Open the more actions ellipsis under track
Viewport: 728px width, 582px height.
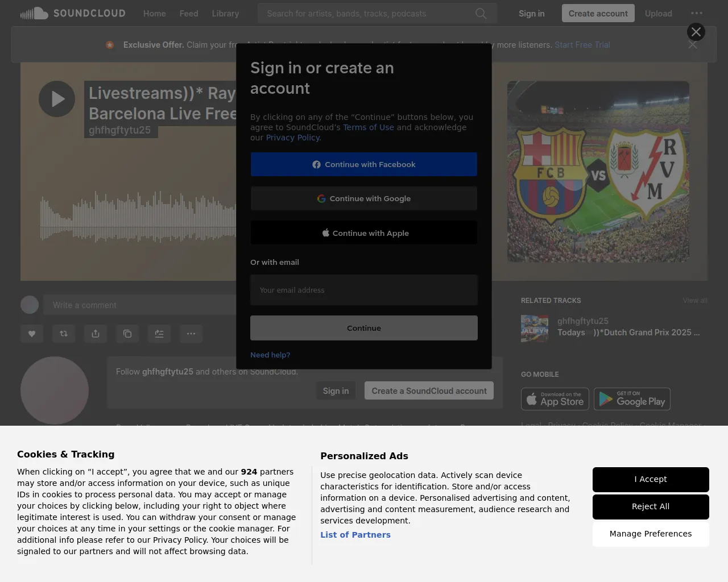click(191, 334)
